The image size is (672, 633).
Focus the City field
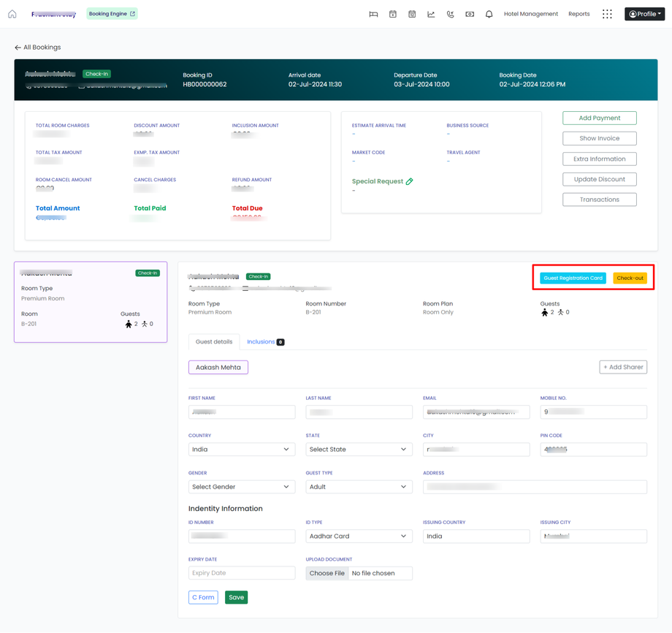476,450
